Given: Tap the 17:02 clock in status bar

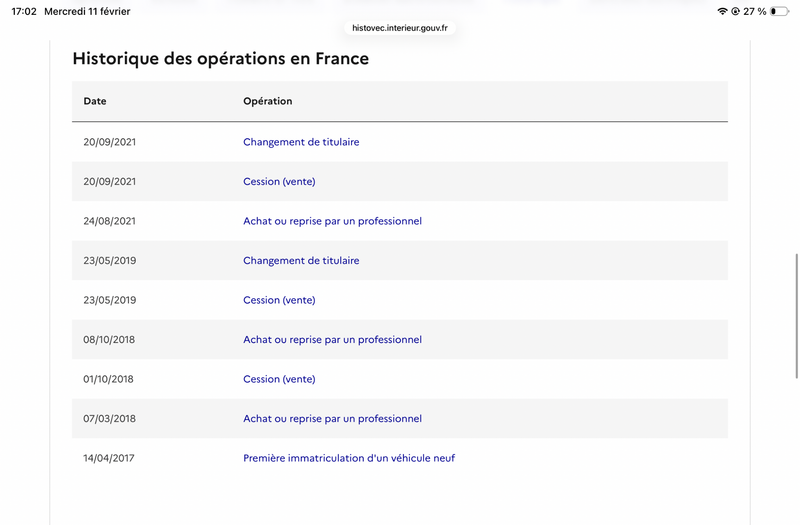Looking at the screenshot, I should click(x=24, y=11).
